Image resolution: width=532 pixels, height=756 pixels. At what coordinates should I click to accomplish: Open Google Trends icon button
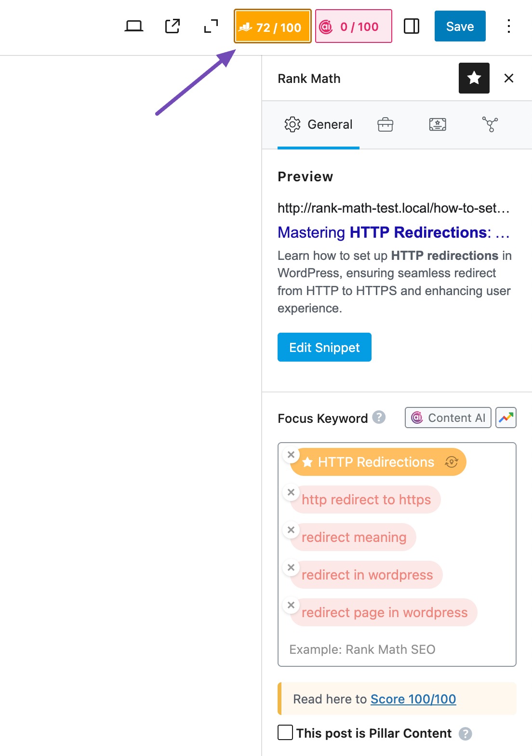point(505,418)
